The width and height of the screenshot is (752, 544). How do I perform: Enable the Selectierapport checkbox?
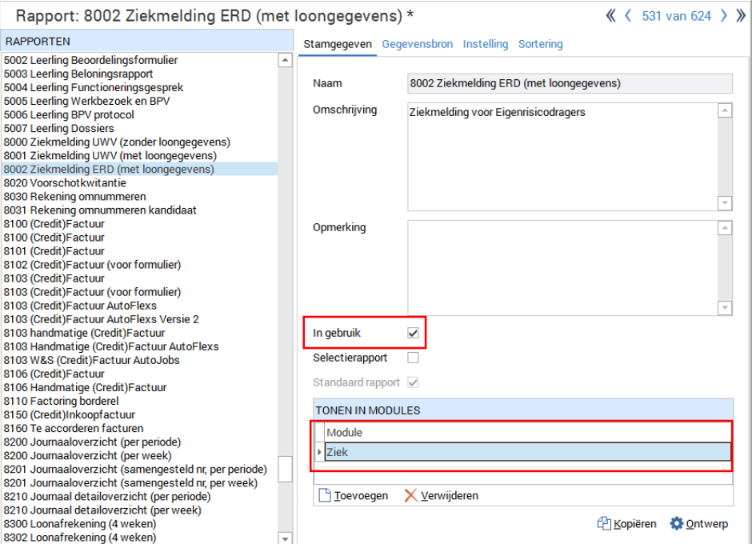tap(413, 357)
